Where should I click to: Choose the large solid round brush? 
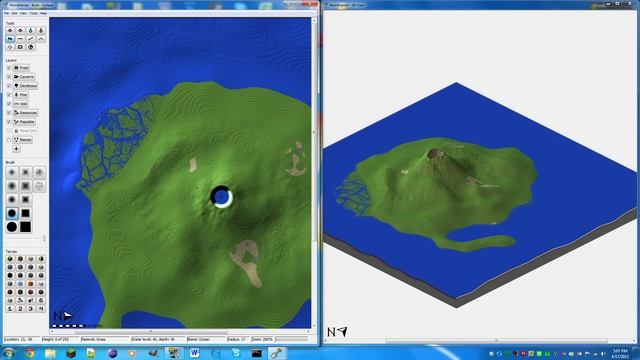coord(12,227)
